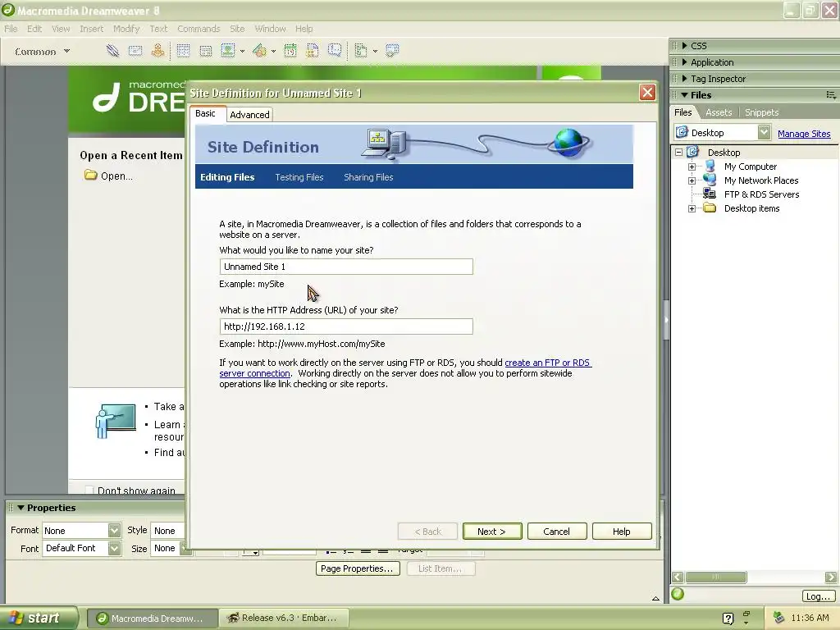This screenshot has width=840, height=630.
Task: Expand the CSS panel group
Action: pyautogui.click(x=685, y=46)
